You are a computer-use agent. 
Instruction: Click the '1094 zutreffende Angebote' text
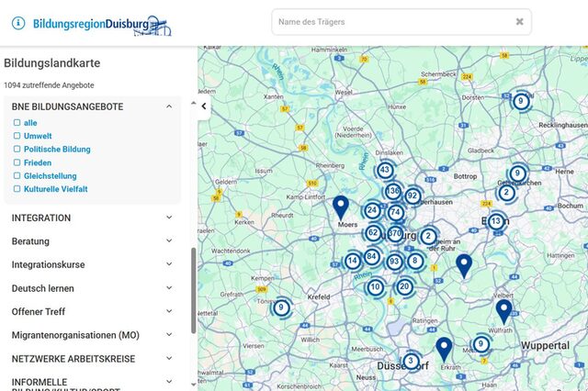pos(49,85)
